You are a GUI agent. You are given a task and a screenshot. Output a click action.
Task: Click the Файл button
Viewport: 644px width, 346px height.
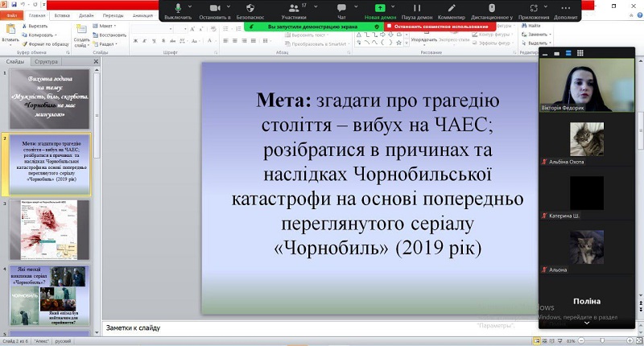click(x=12, y=15)
